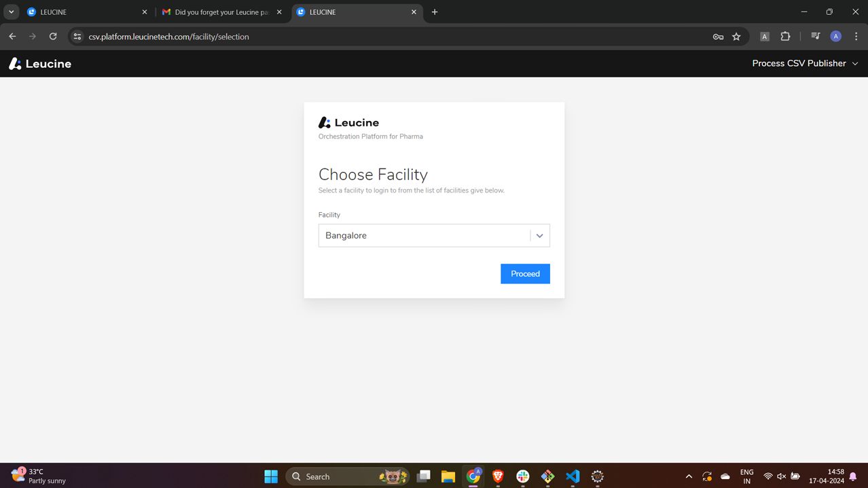Image resolution: width=868 pixels, height=488 pixels.
Task: Close the first LEUCINE tab
Action: tap(145, 12)
